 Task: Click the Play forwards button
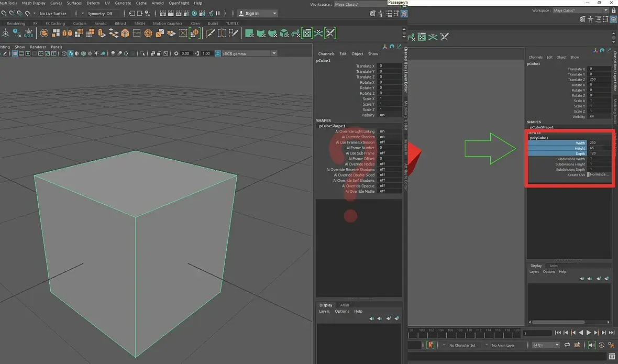(589, 333)
